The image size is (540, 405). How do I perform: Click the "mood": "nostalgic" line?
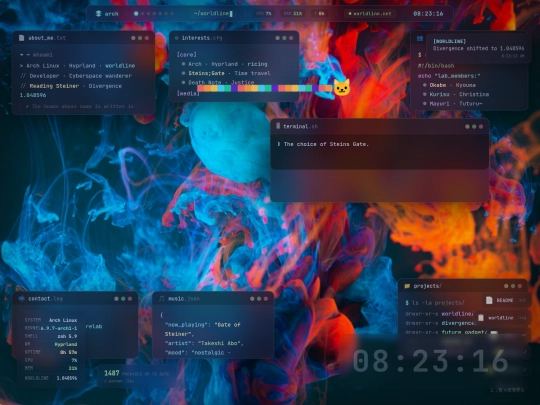coord(197,352)
